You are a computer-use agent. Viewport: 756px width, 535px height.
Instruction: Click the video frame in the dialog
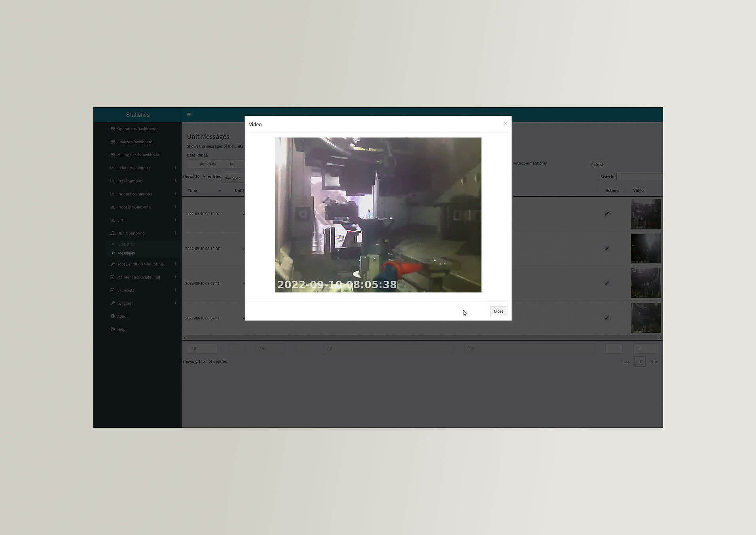(378, 215)
